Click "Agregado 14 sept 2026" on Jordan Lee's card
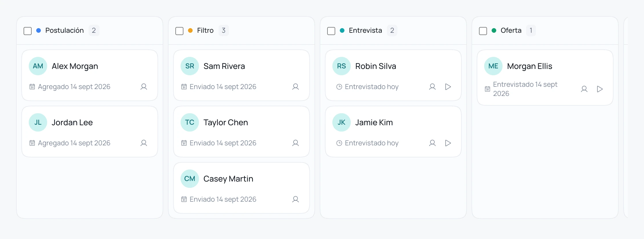This screenshot has height=239, width=644. [x=74, y=143]
